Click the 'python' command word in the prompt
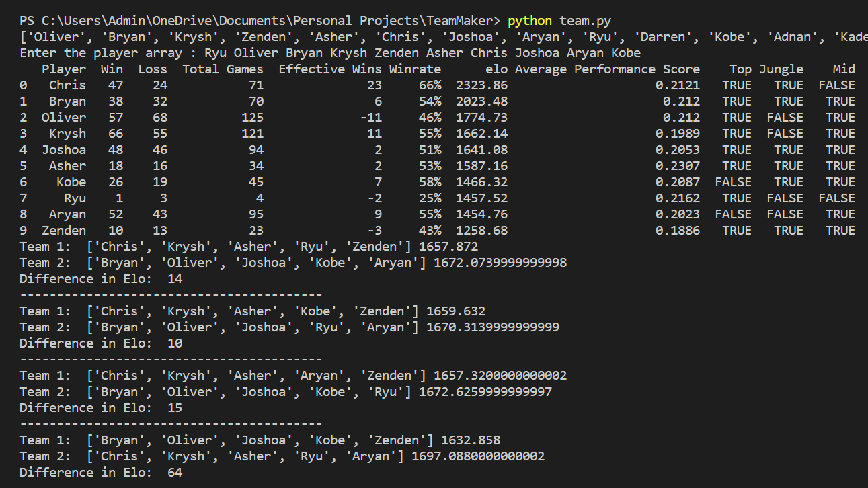The height and width of the screenshot is (488, 868). point(530,21)
